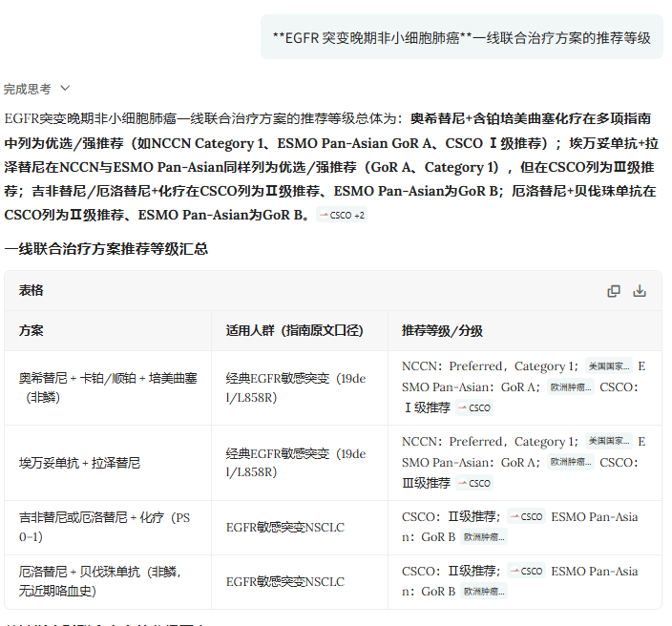Click the download table icon
Screen dimensions: 672x626
(640, 291)
